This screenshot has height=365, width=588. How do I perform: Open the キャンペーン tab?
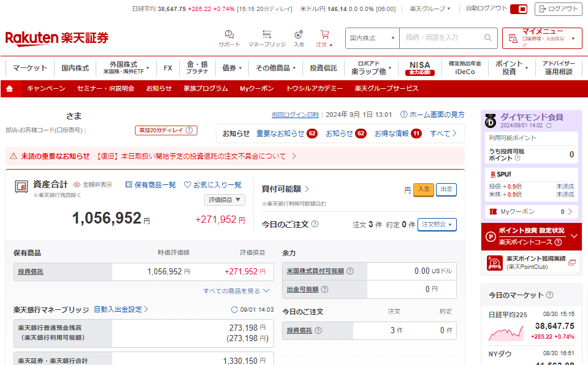pos(46,88)
